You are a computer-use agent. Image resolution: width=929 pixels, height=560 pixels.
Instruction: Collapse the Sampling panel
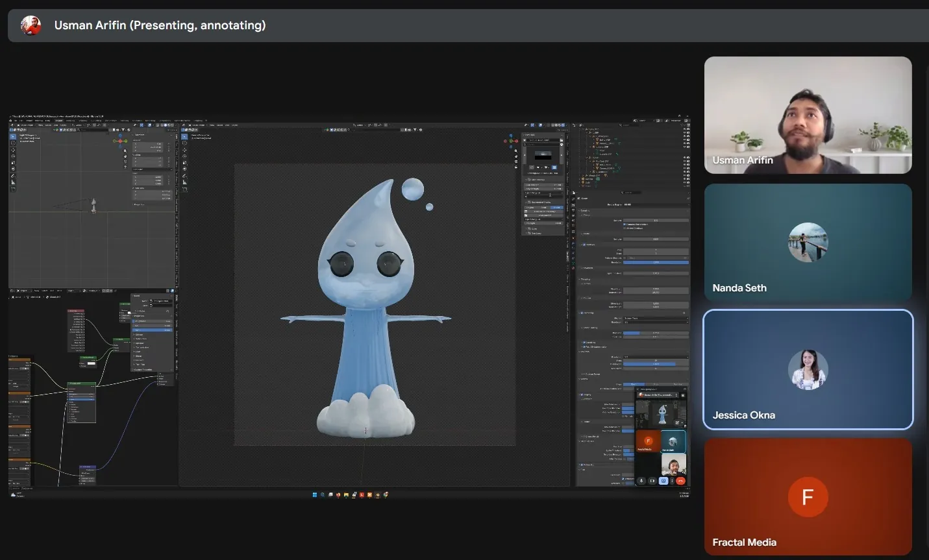click(x=585, y=211)
